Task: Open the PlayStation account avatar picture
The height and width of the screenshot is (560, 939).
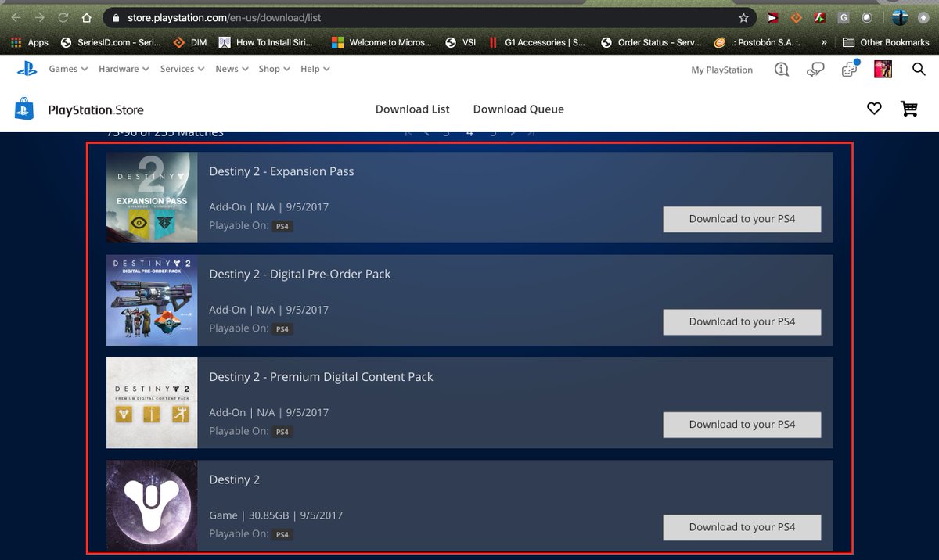Action: 883,69
